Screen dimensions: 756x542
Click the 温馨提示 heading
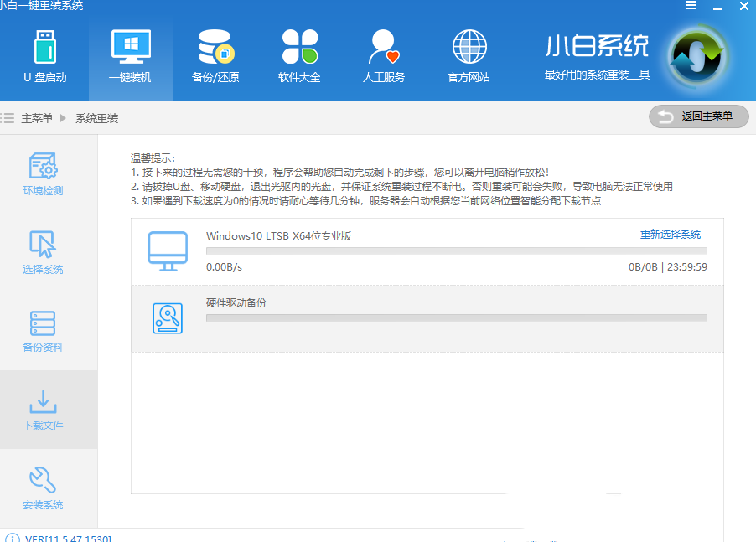click(153, 158)
